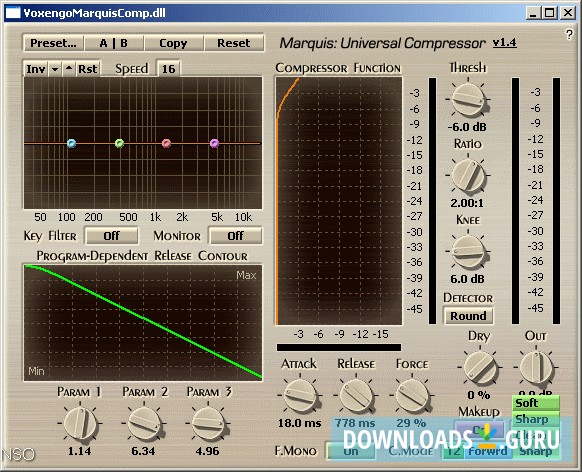Click the -6.0 dB threshold value
Screen dimensions: 582x472
point(467,127)
